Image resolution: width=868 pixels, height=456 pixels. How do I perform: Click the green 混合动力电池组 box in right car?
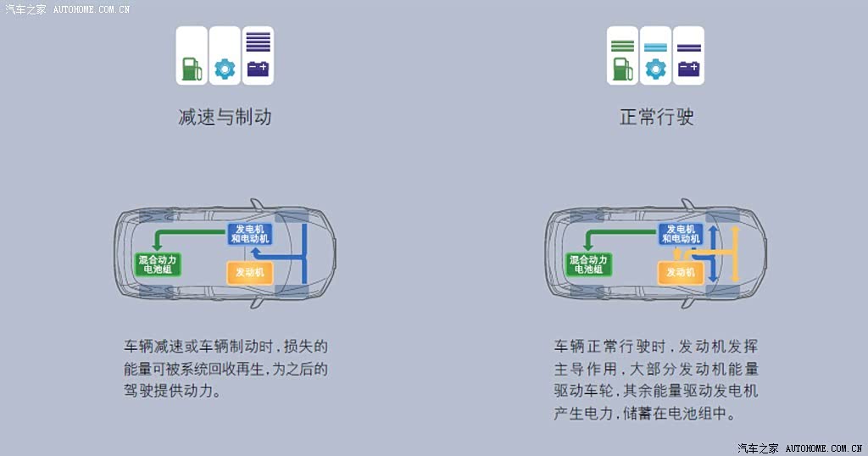[x=588, y=264]
